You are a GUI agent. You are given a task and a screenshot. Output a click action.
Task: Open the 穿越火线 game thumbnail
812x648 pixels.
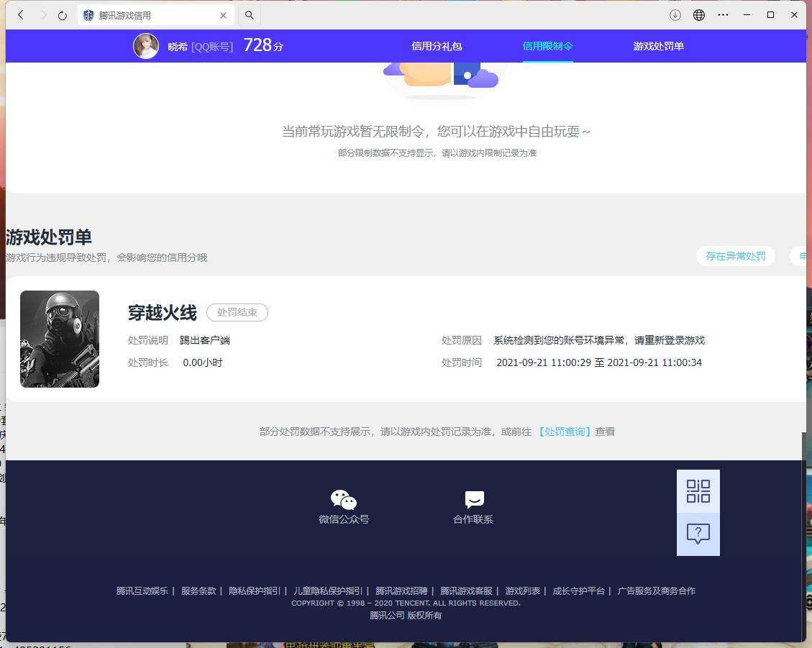[60, 339]
